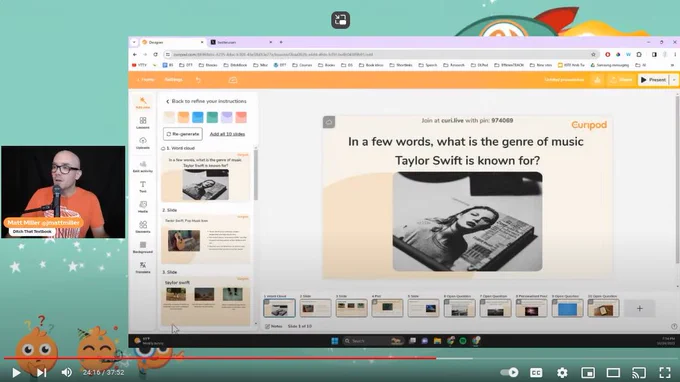Select the Text tool in sidebar
This screenshot has width=680, height=382.
click(x=143, y=187)
